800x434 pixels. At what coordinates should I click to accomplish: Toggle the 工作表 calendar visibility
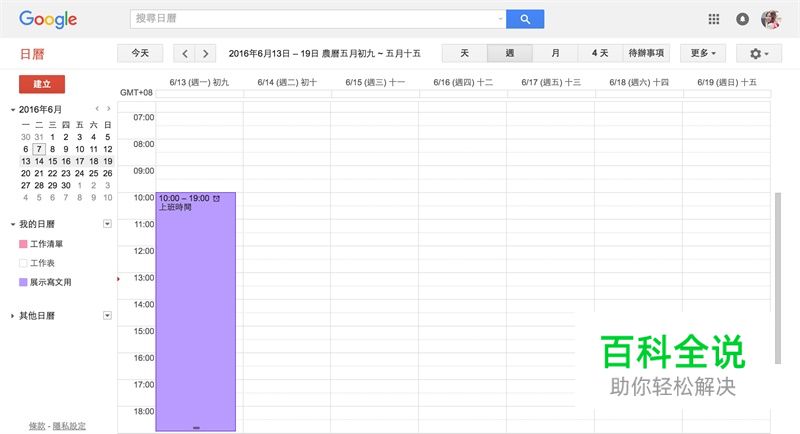[x=23, y=263]
